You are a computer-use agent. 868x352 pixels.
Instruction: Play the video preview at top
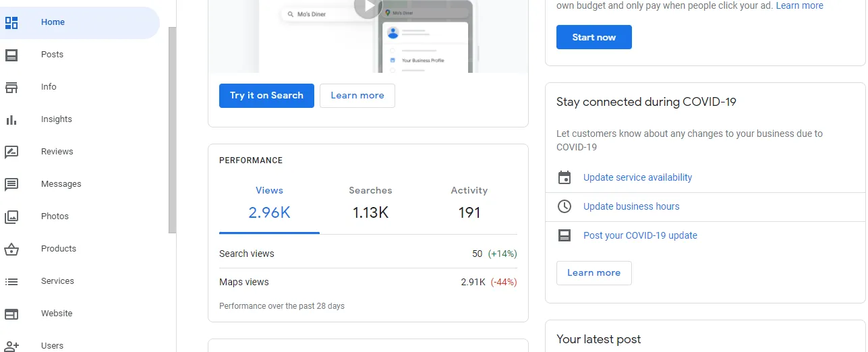click(368, 7)
